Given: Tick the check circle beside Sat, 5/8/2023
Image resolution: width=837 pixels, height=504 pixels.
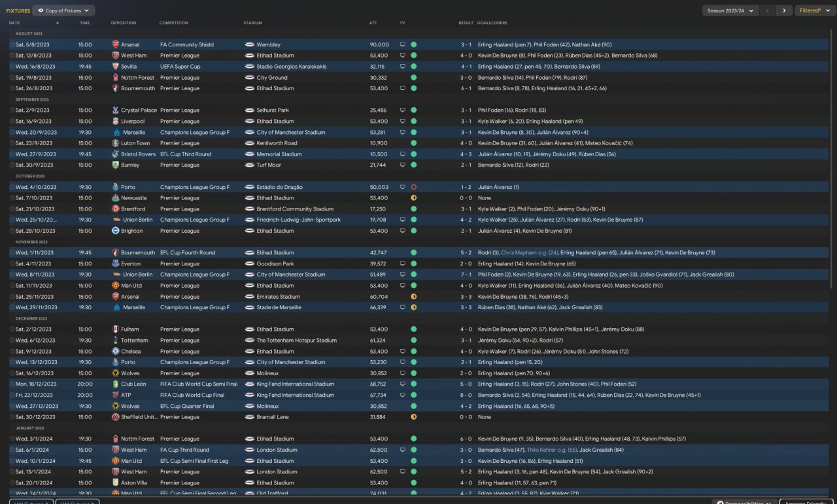Looking at the screenshot, I should click(x=12, y=45).
